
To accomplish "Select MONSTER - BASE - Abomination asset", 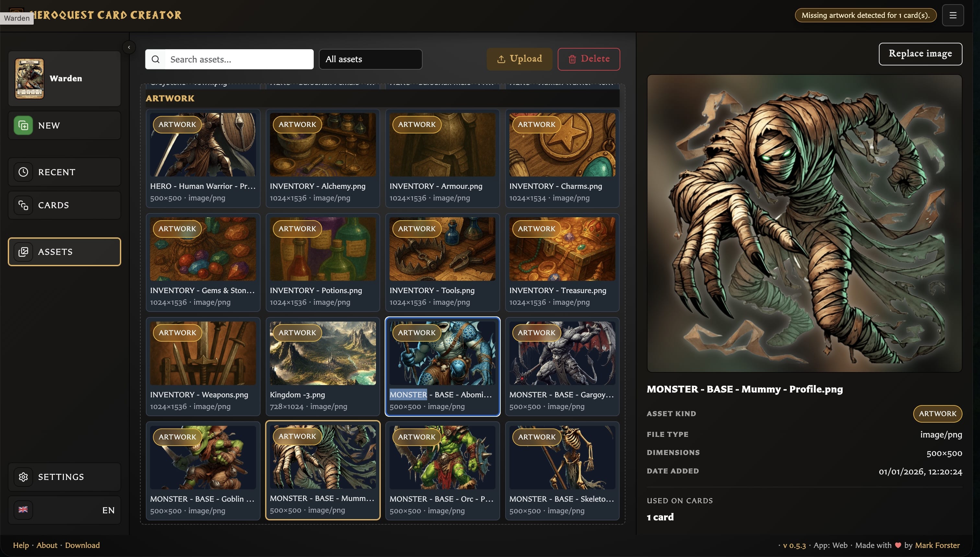I will 443,367.
